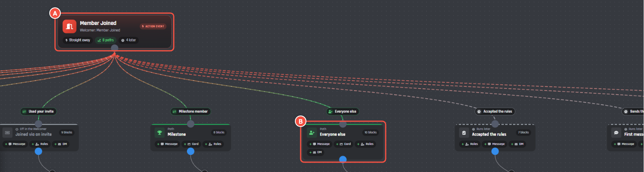Add Roles block to Accepted the rules
Viewport: 644px width, 172px height.
(469, 144)
